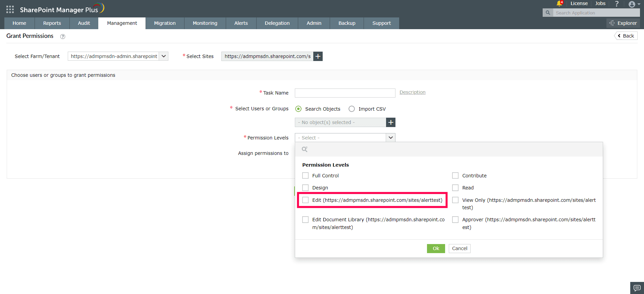Click the Grant Permissions help icon
644x294 pixels.
click(x=63, y=37)
